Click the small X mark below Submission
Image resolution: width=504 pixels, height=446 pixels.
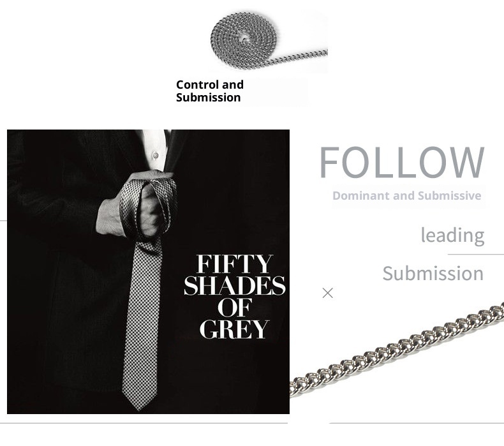click(327, 293)
